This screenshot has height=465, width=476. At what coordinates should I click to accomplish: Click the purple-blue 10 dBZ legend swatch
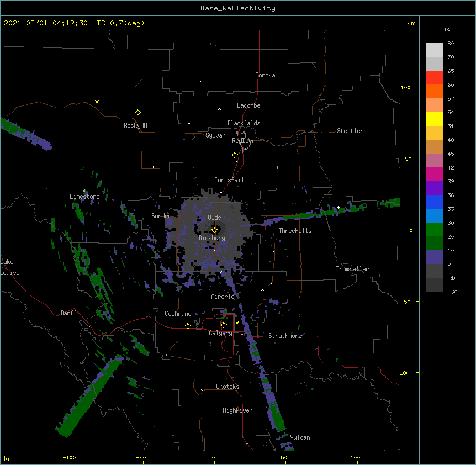click(434, 257)
